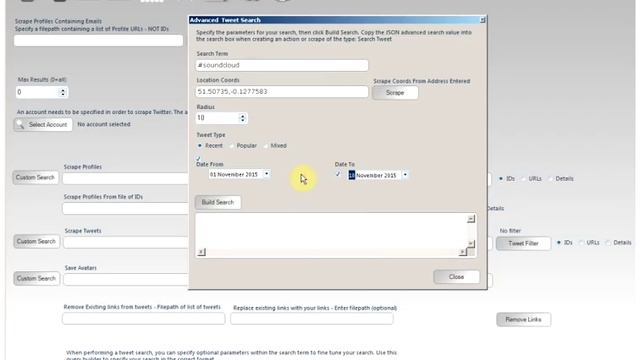Click the Replace existing links filepath field
The image size is (640, 360).
point(312,319)
